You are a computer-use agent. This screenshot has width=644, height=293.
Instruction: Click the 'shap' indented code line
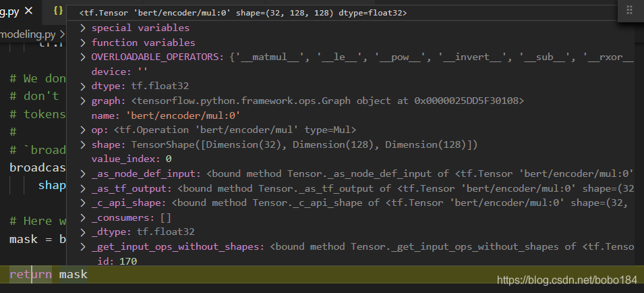coord(52,186)
